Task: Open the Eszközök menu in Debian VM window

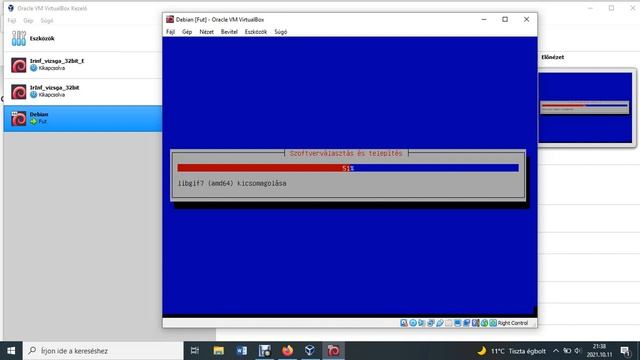Action: coord(256,32)
